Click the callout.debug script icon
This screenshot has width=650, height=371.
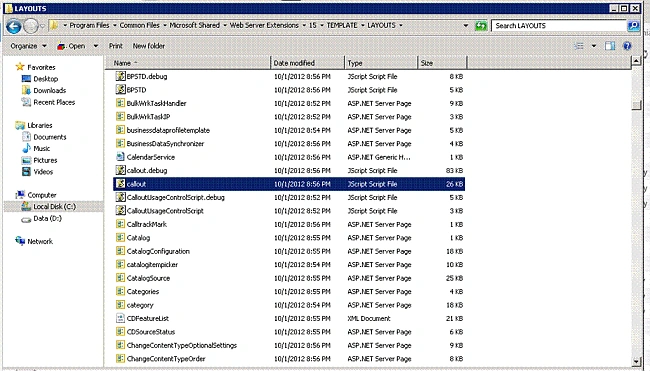point(120,170)
